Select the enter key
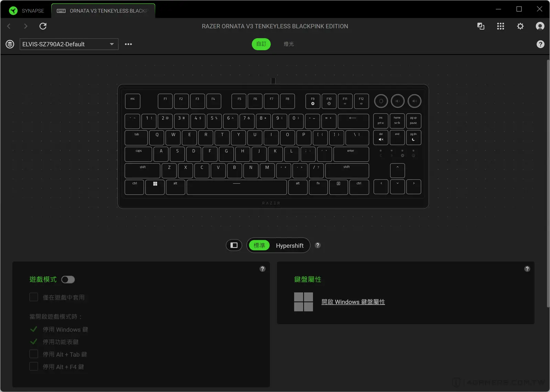The height and width of the screenshot is (392, 550). click(351, 154)
